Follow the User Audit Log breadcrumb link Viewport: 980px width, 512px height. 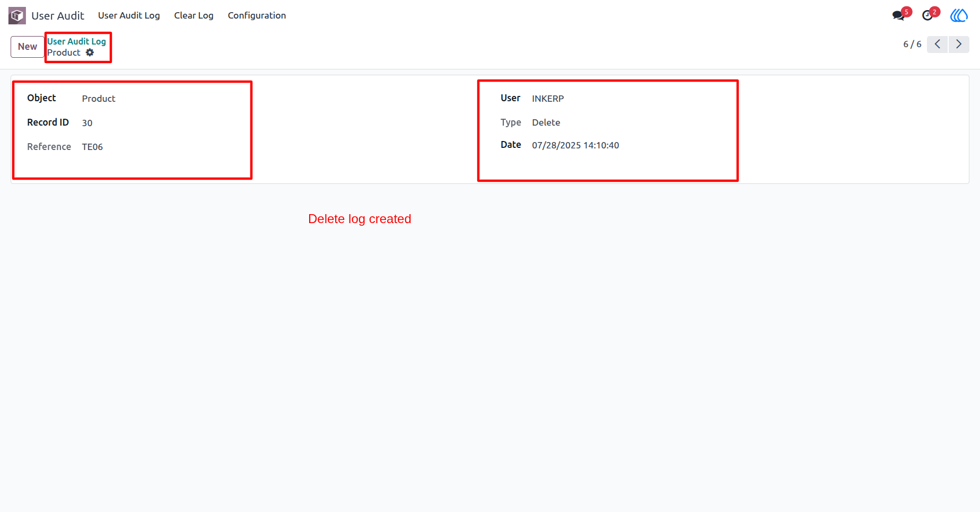76,41
